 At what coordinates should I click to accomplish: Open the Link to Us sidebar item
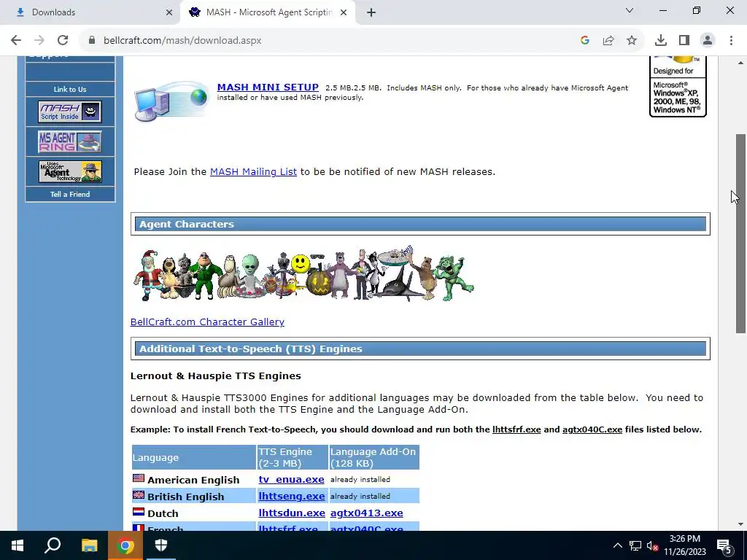coord(70,89)
